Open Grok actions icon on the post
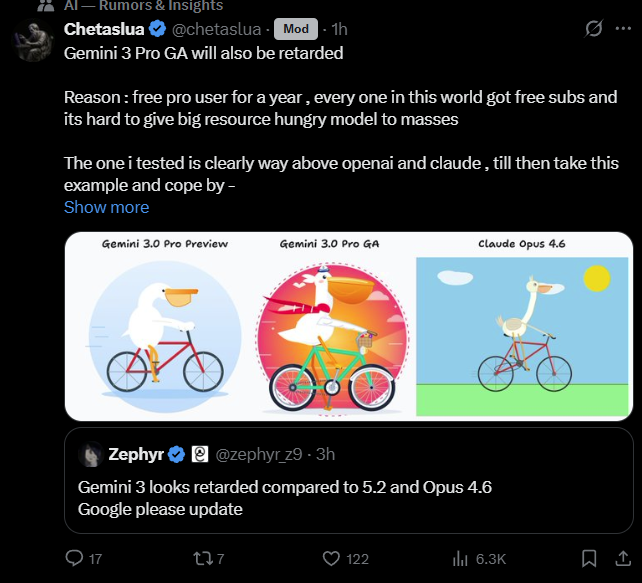 (x=593, y=29)
